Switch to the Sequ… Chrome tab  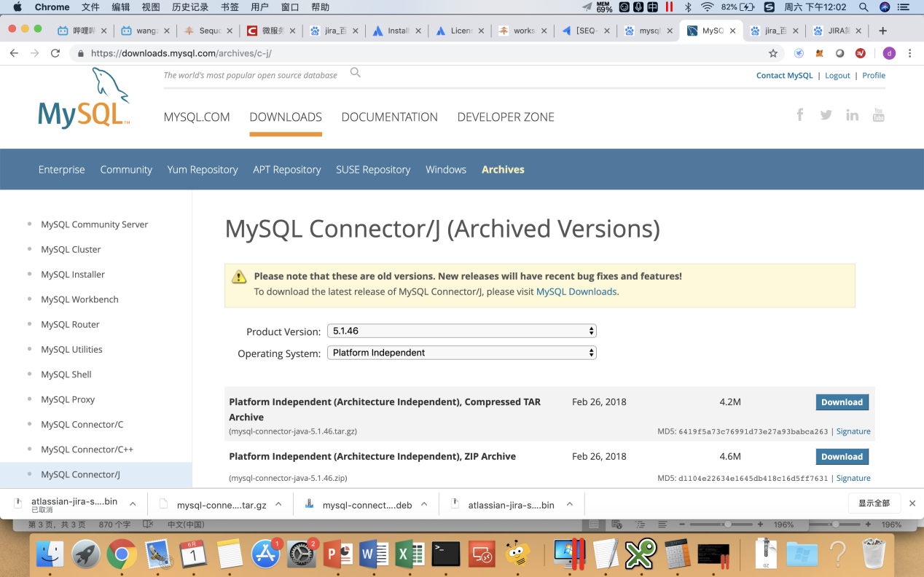click(x=208, y=31)
